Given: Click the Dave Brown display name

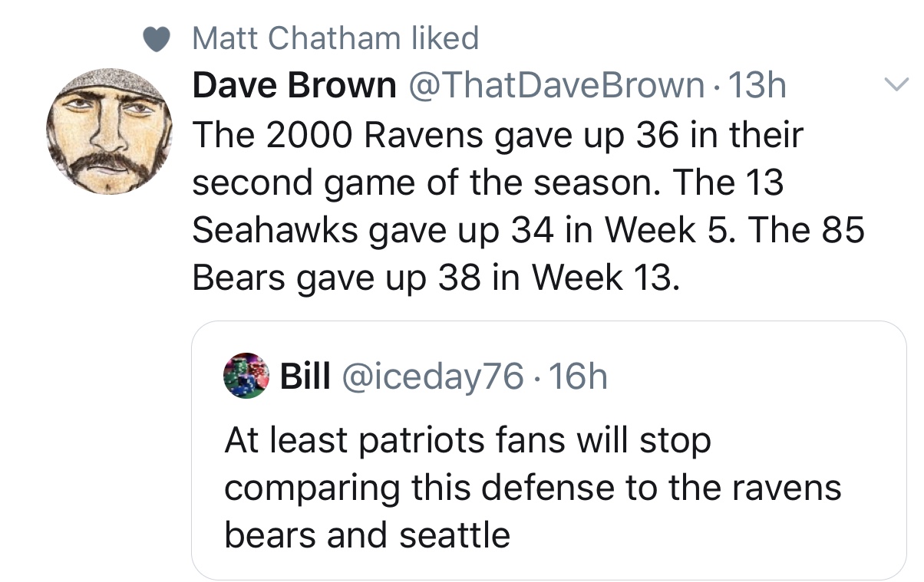Looking at the screenshot, I should point(293,86).
